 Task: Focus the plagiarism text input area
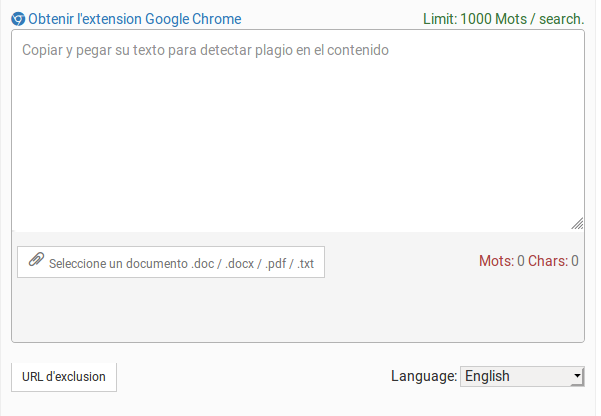point(298,130)
